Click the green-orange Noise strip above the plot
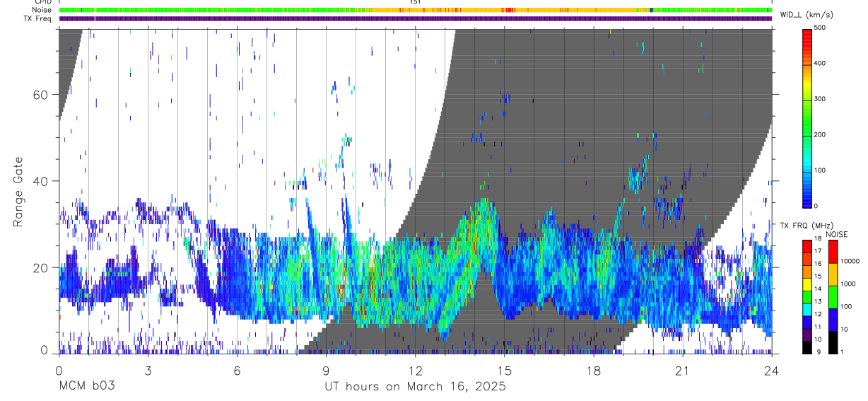Viewport: 868px width, 401px height. [x=415, y=10]
